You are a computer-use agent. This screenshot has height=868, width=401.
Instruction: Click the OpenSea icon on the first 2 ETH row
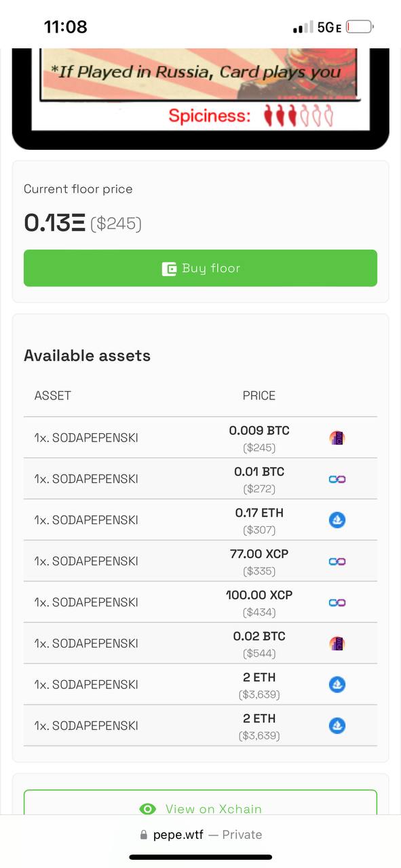337,685
